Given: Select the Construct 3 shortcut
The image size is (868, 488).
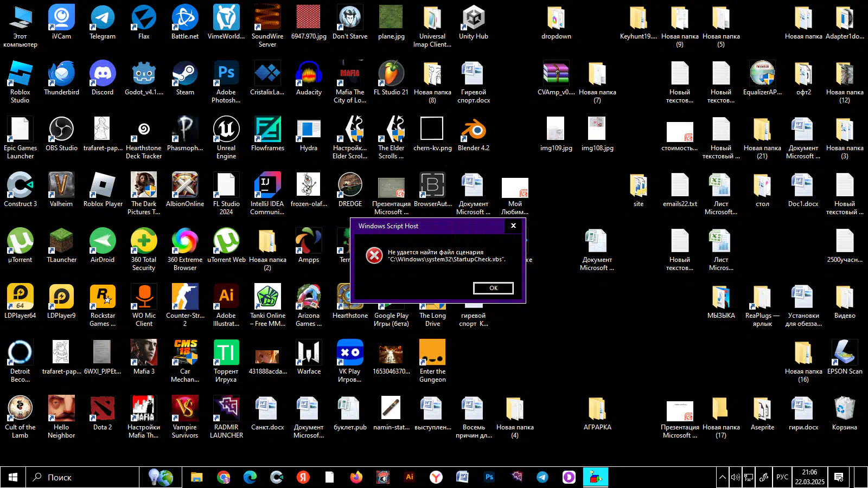Looking at the screenshot, I should [x=20, y=190].
